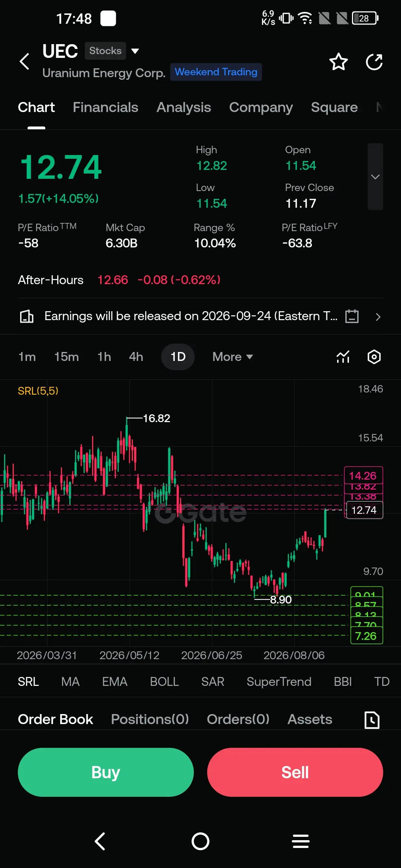
Task: Switch to the Chart tab
Action: [36, 107]
